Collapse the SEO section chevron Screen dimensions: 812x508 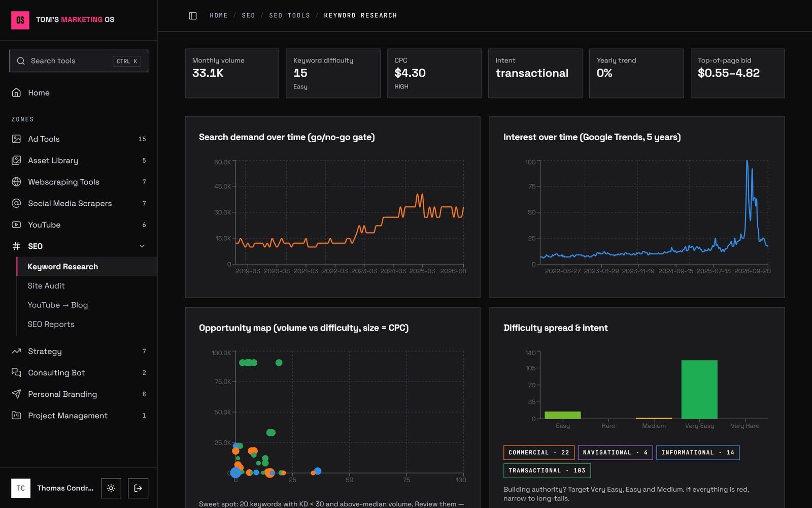tap(142, 246)
